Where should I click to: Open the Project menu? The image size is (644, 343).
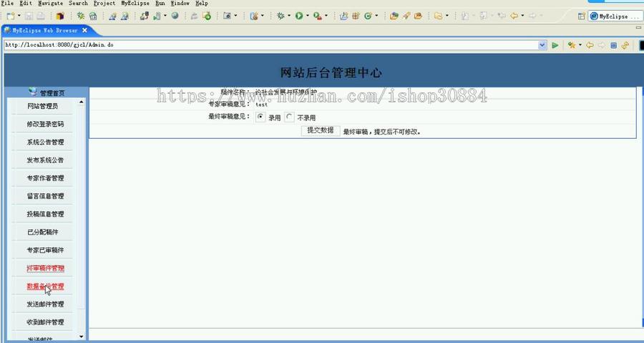(x=104, y=4)
